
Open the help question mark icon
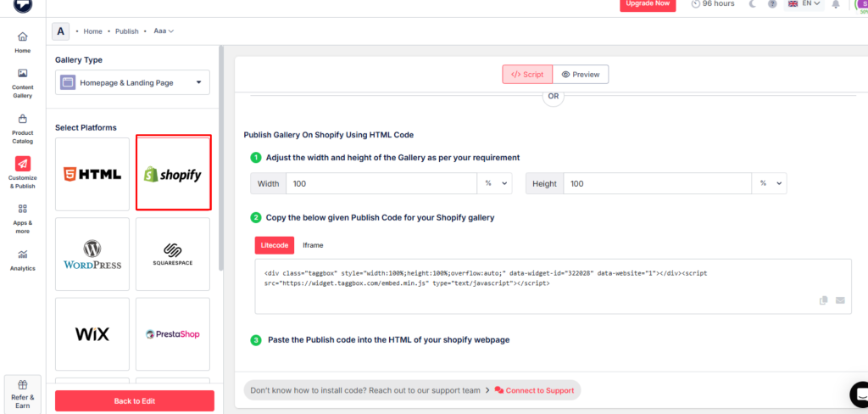pyautogui.click(x=772, y=4)
